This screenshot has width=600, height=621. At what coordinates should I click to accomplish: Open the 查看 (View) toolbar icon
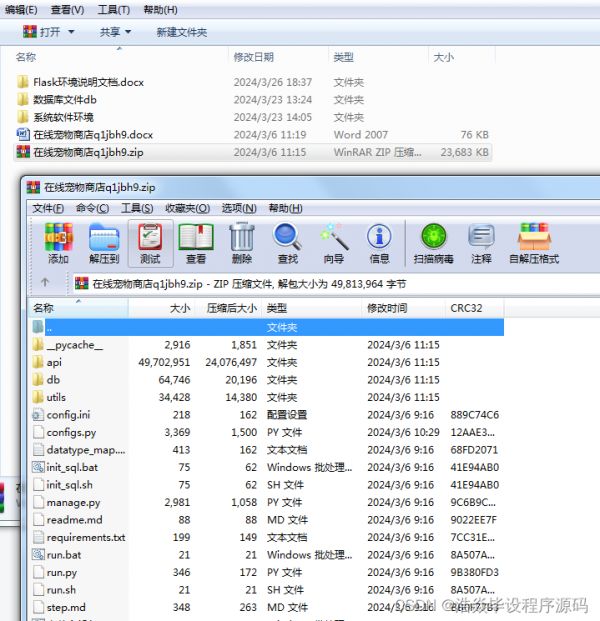point(196,244)
